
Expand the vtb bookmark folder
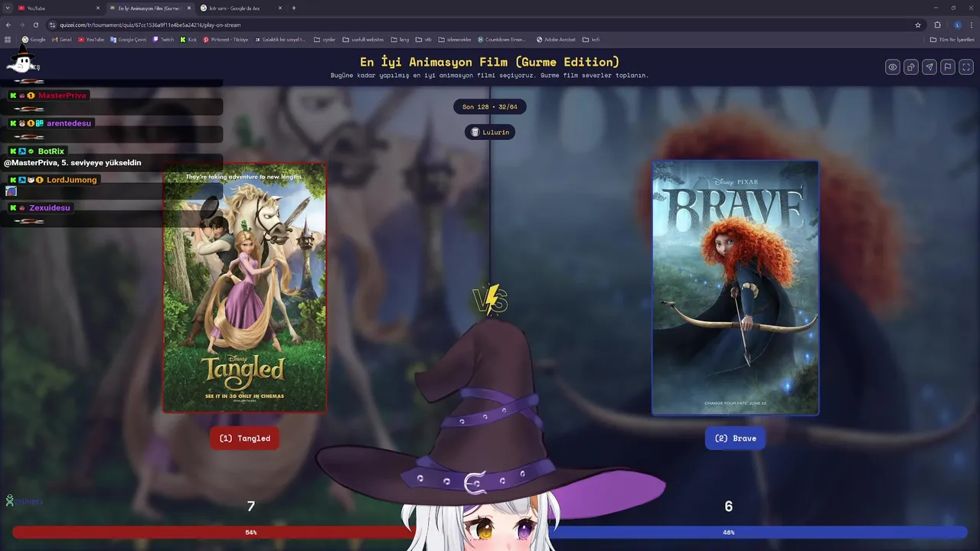[x=423, y=39]
